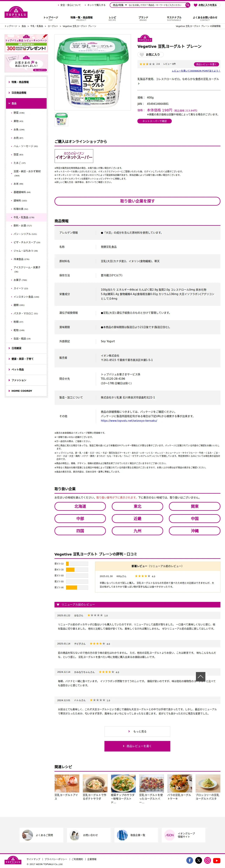Click the よくあるご質問 footer image
Image resolution: width=225 pixels, height=868 pixels.
(x=27, y=835)
